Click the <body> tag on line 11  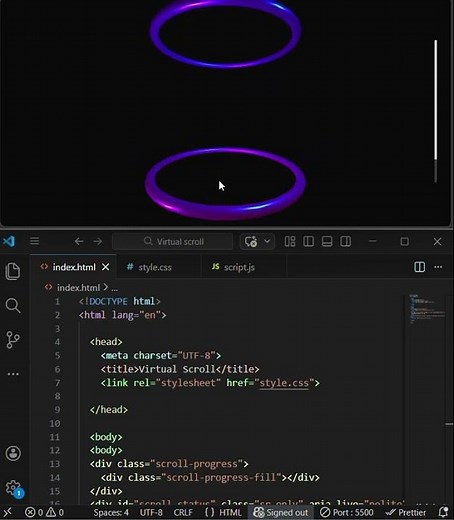tap(106, 437)
